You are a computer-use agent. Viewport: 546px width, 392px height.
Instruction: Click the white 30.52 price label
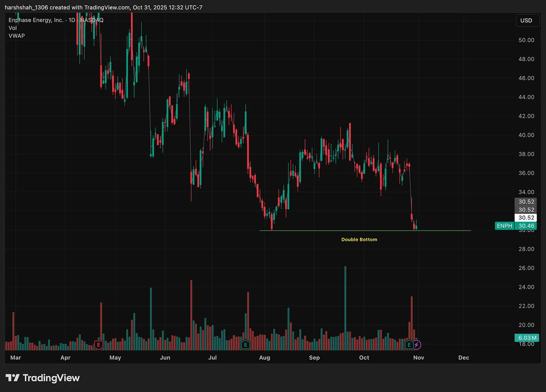click(526, 217)
